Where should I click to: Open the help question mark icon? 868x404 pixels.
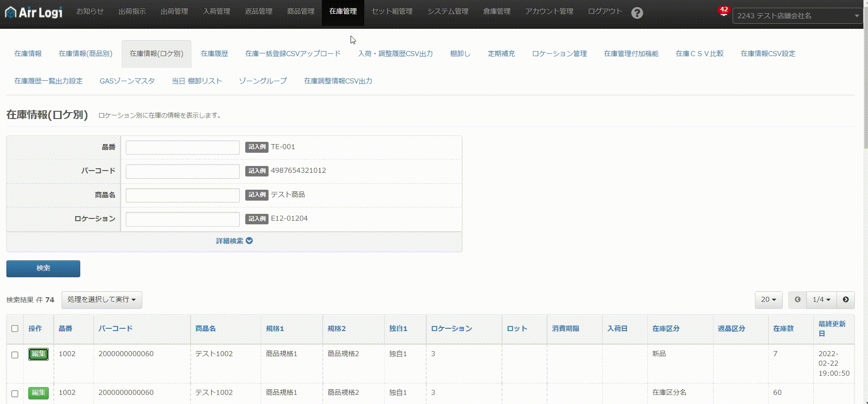tap(637, 13)
